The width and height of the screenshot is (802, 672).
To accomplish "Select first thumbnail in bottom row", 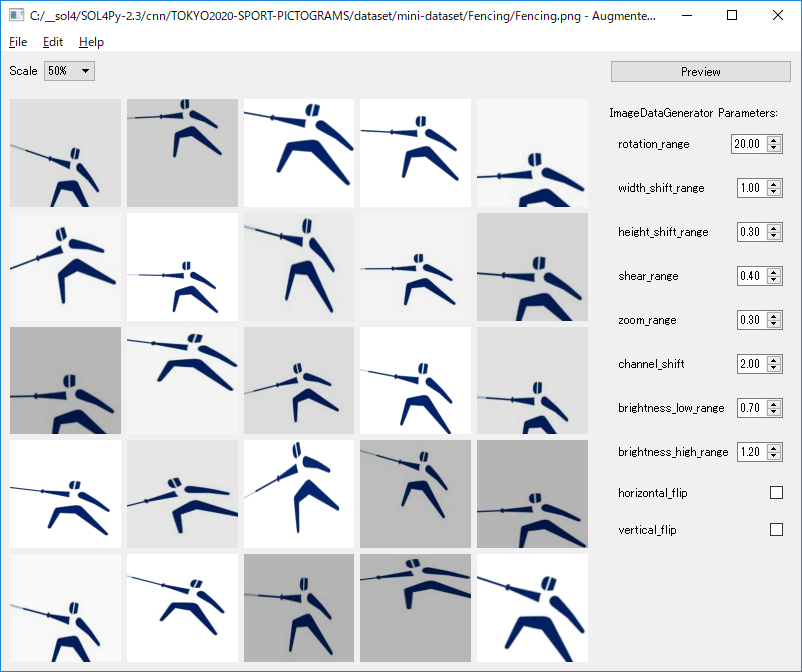I will (x=65, y=608).
